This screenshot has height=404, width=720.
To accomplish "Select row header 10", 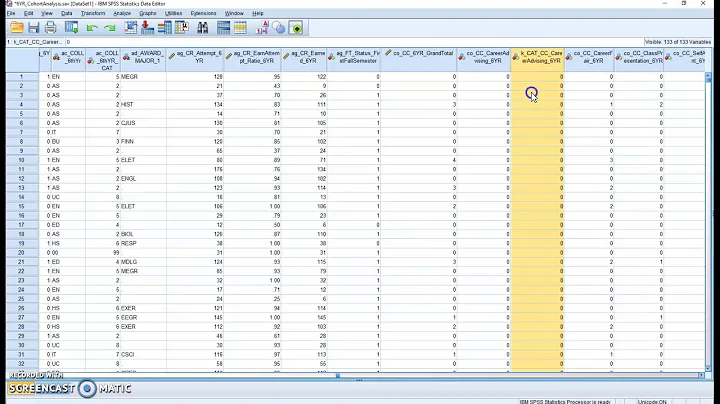I will tap(22, 160).
